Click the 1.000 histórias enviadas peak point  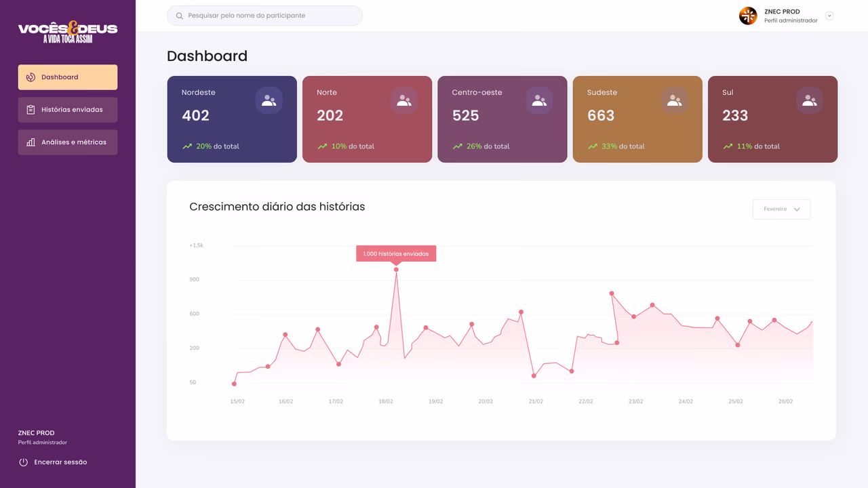396,270
